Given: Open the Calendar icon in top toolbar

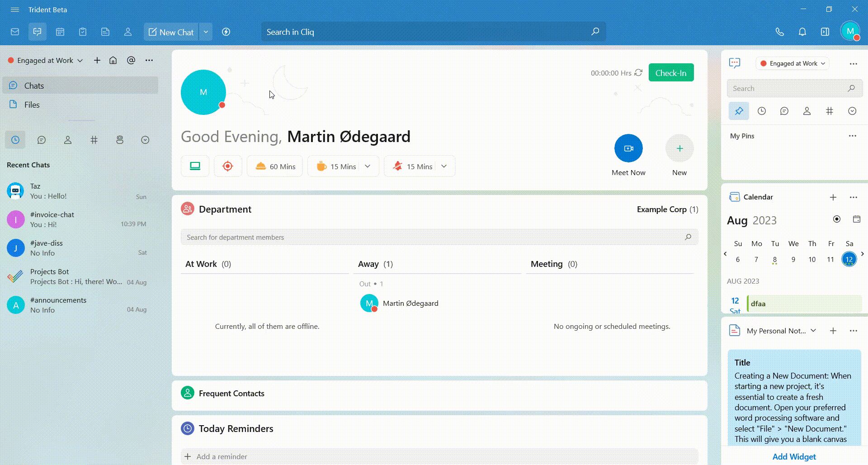Looking at the screenshot, I should pyautogui.click(x=60, y=32).
